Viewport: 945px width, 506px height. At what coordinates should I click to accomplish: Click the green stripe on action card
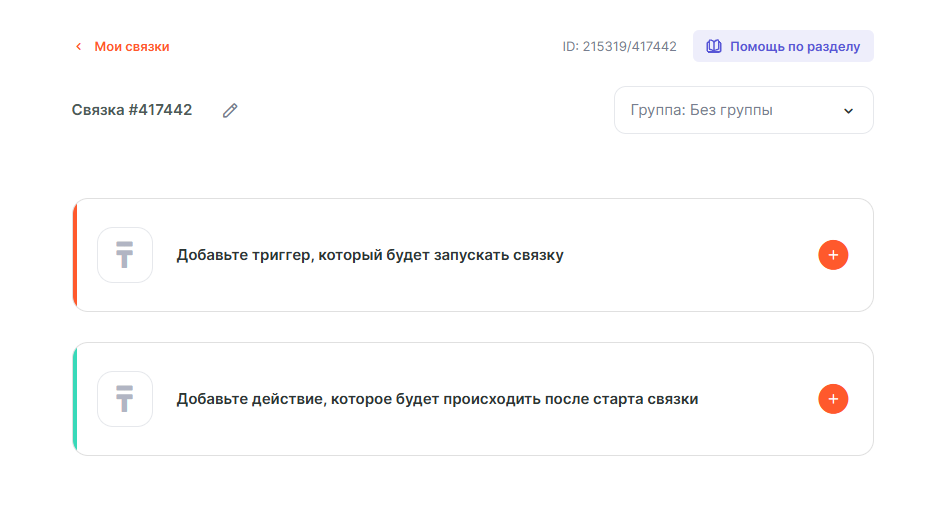[x=75, y=399]
